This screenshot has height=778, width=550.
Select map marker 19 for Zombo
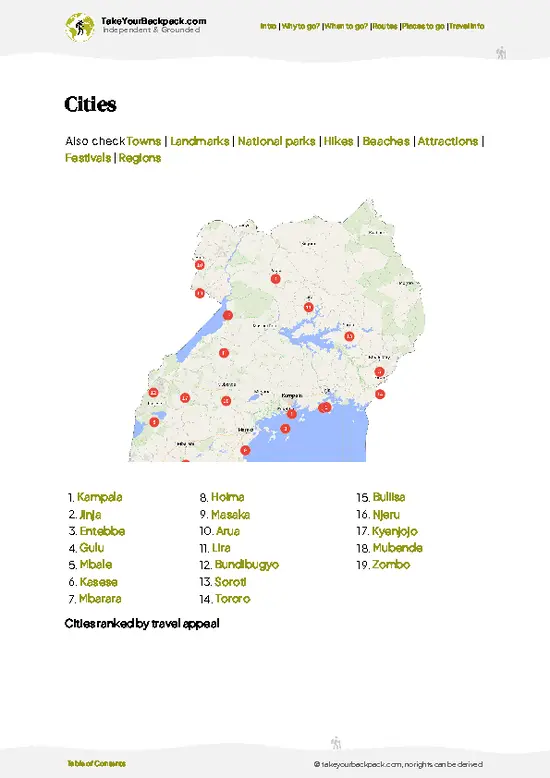[200, 293]
